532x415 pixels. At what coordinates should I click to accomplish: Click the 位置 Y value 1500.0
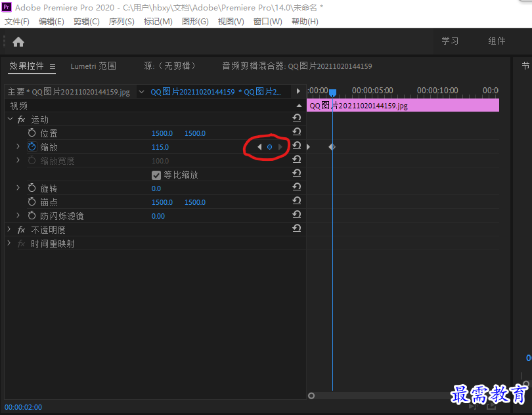[195, 133]
